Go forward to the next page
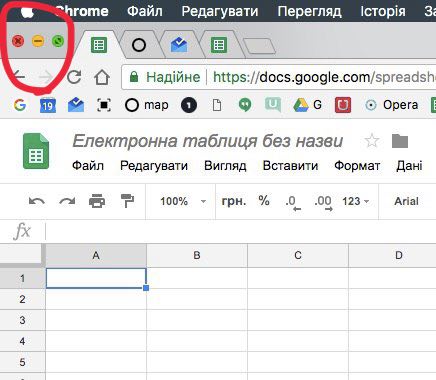This screenshot has height=380, width=436. 46,77
